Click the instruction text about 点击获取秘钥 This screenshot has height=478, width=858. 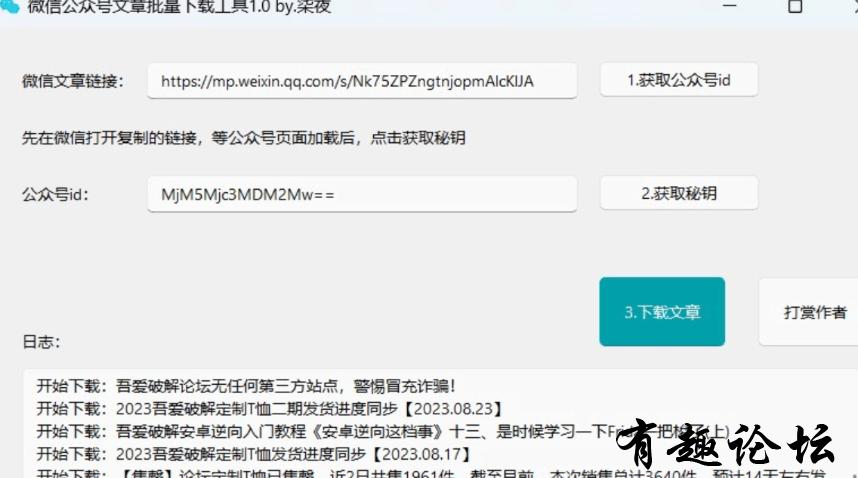(244, 137)
